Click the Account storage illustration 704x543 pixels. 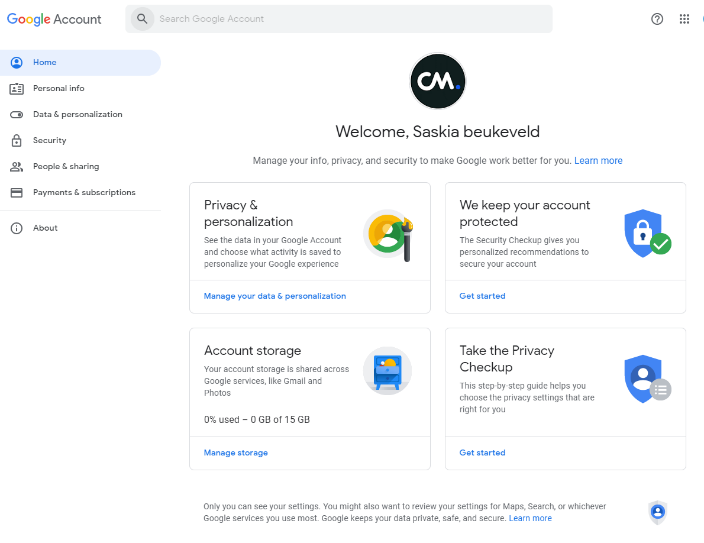tap(387, 371)
